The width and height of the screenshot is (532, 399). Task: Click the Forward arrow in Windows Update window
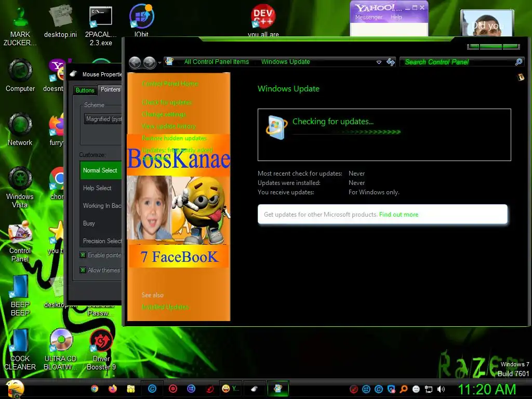149,62
